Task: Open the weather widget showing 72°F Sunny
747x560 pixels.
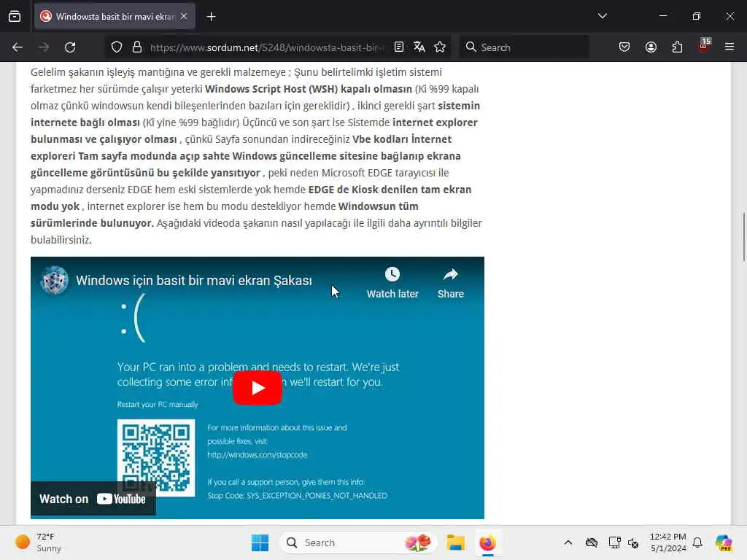Action: pyautogui.click(x=38, y=542)
